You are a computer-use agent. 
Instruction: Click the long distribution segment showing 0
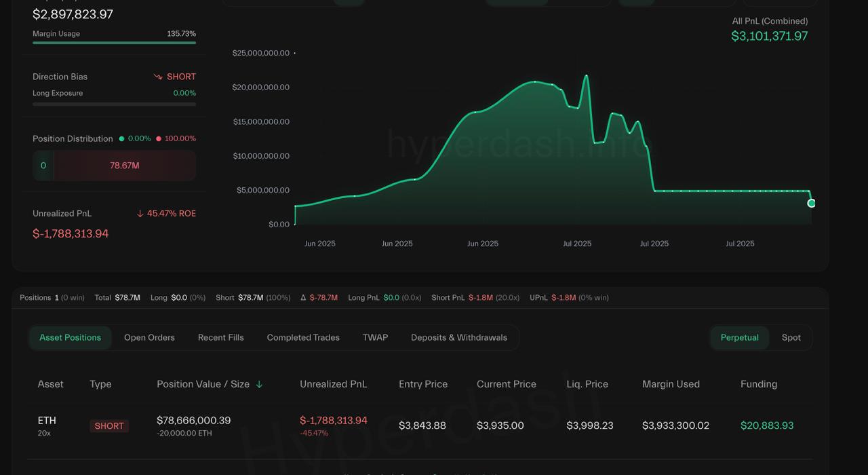pyautogui.click(x=43, y=166)
